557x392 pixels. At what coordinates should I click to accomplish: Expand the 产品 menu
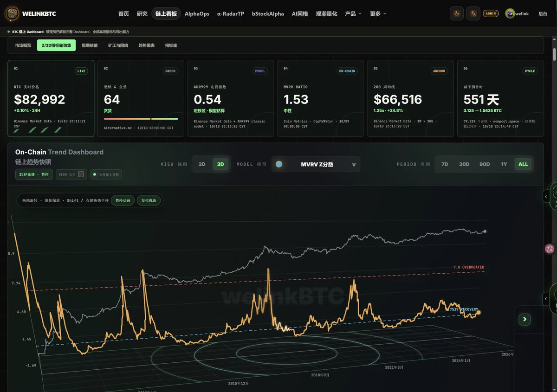point(353,13)
